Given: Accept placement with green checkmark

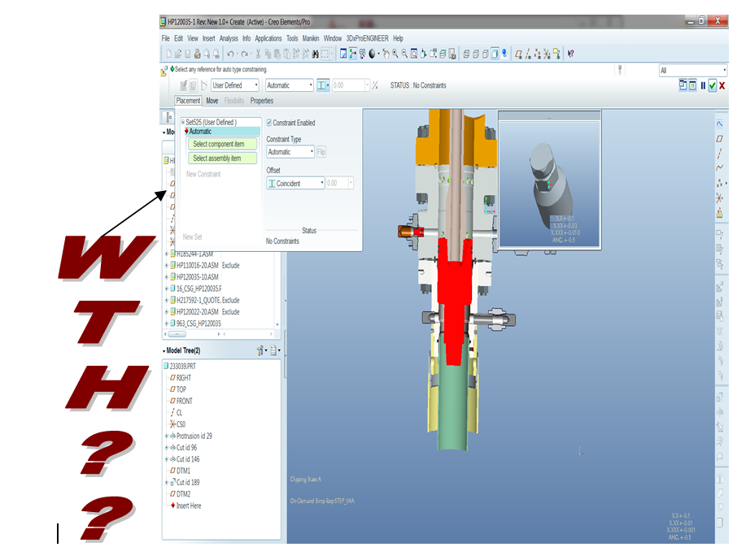Looking at the screenshot, I should click(x=713, y=85).
